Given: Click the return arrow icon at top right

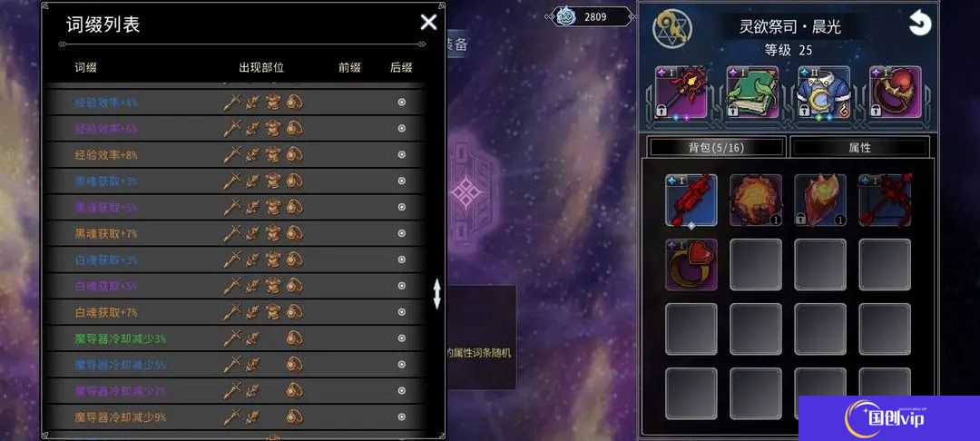Looking at the screenshot, I should pos(920,24).
